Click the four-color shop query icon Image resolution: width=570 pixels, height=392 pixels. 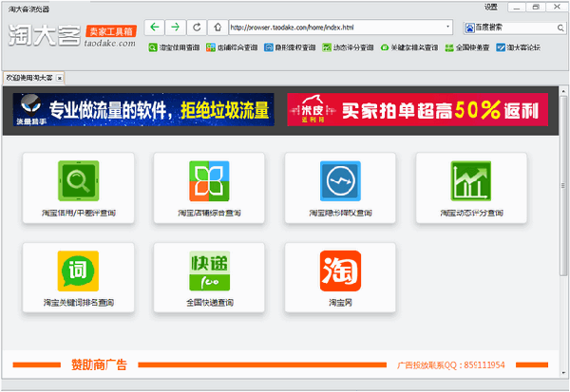[x=209, y=181]
